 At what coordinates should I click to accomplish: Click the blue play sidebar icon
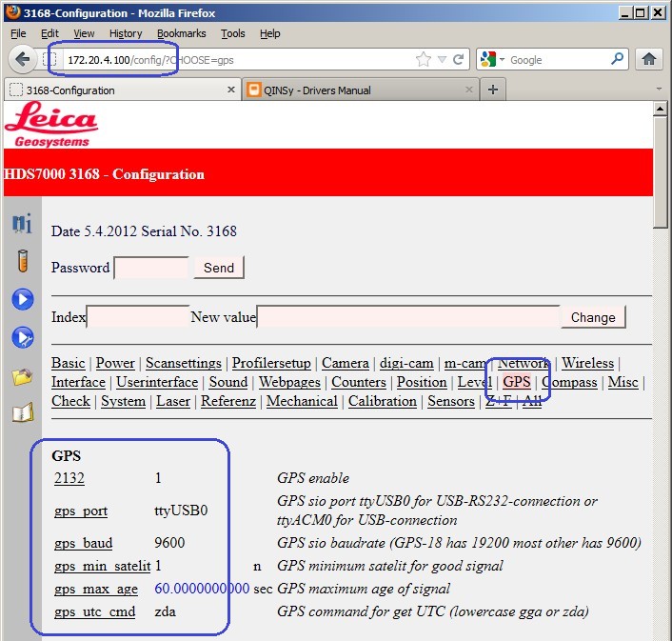(23, 299)
